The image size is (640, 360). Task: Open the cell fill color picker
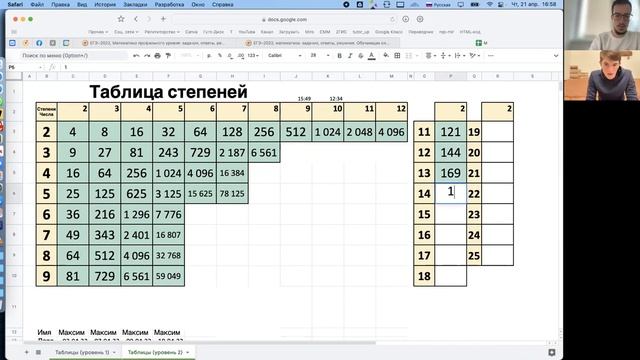coord(386,56)
